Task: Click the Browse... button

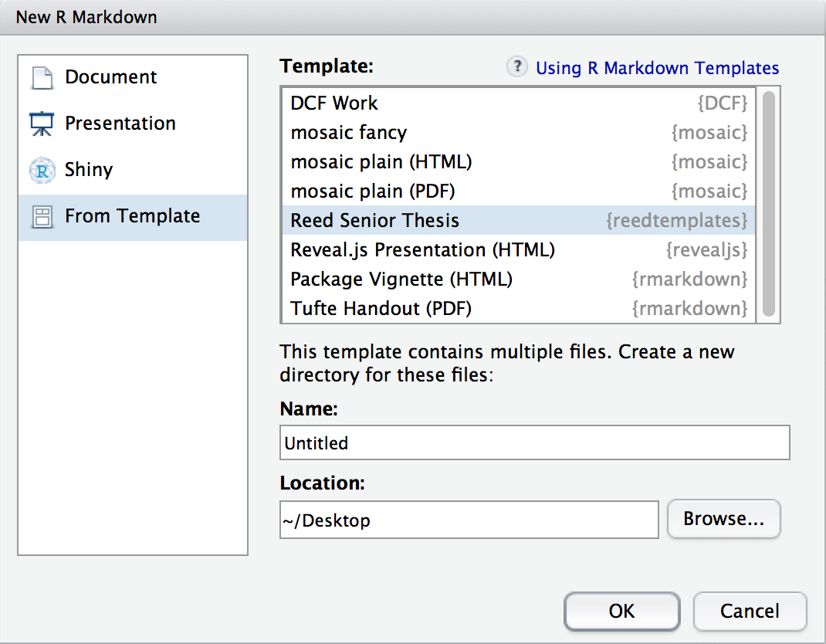Action: pos(724,519)
